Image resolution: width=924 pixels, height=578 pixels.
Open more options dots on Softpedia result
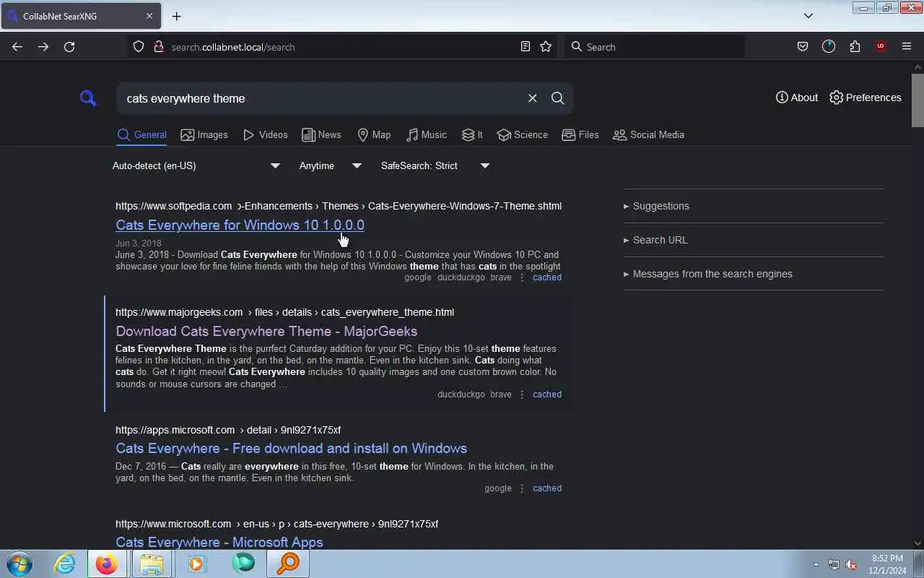pos(522,277)
